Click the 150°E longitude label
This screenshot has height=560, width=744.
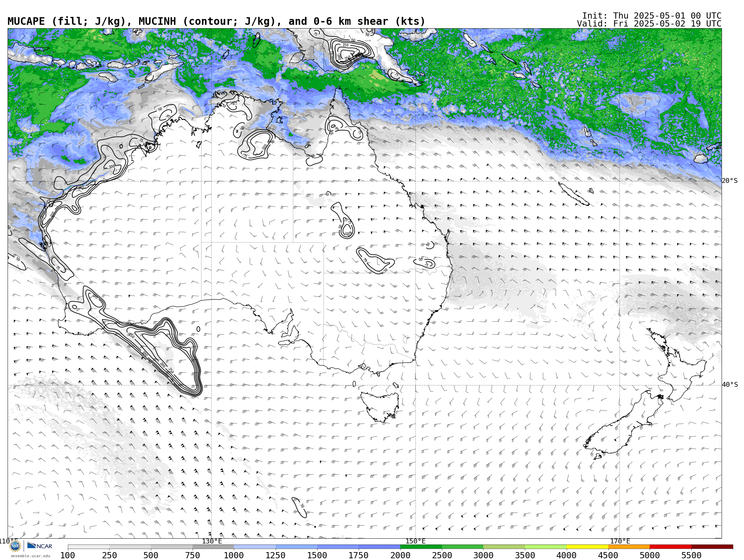point(415,541)
